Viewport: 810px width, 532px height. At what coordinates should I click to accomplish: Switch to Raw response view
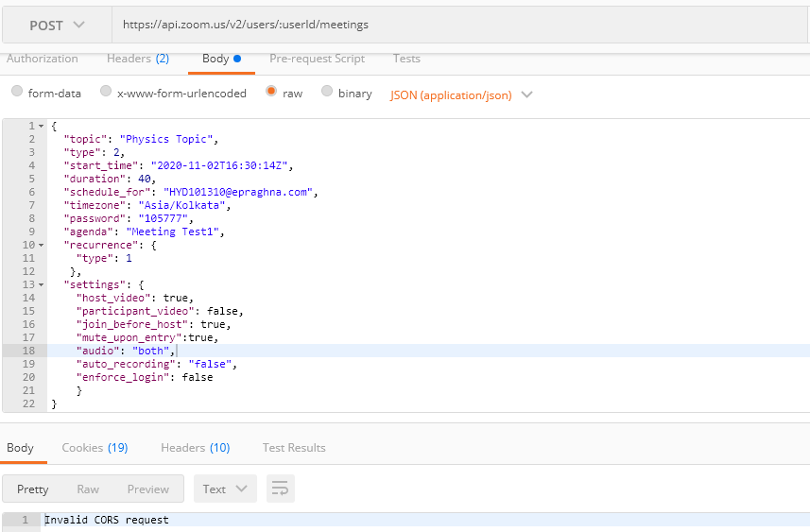point(88,489)
